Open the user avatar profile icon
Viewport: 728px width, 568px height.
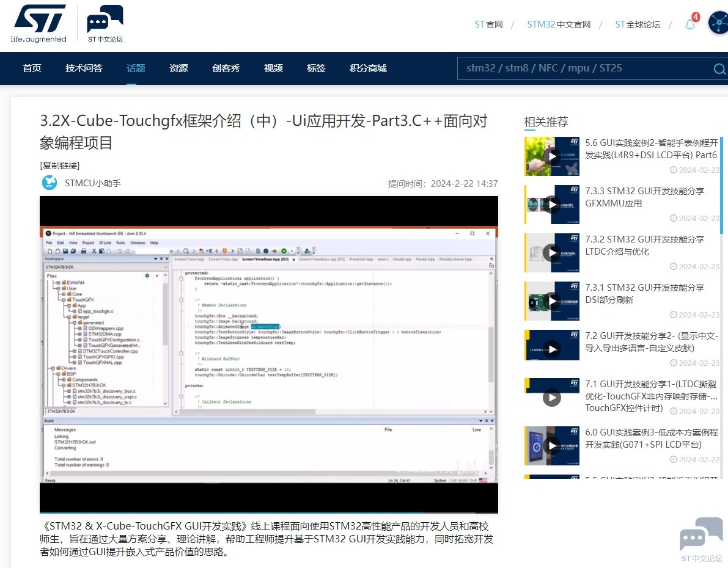coord(718,23)
